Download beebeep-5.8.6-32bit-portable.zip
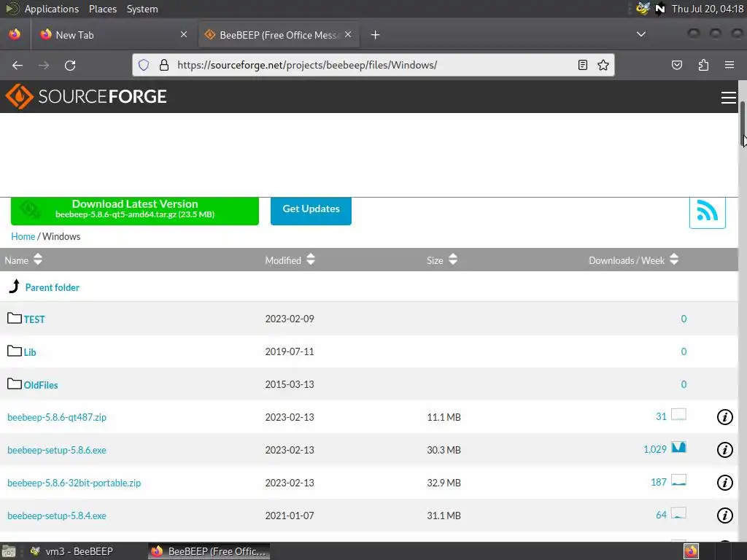747x560 pixels. point(74,483)
